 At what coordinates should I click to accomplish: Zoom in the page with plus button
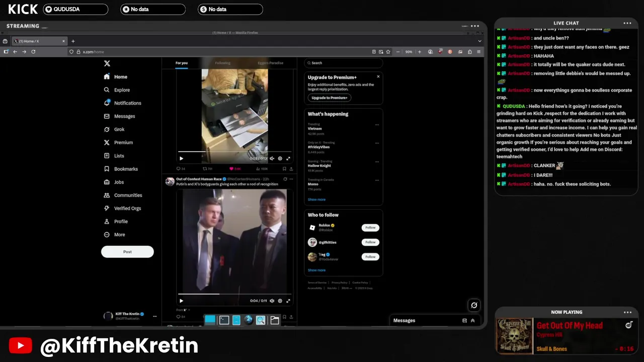pos(420,52)
